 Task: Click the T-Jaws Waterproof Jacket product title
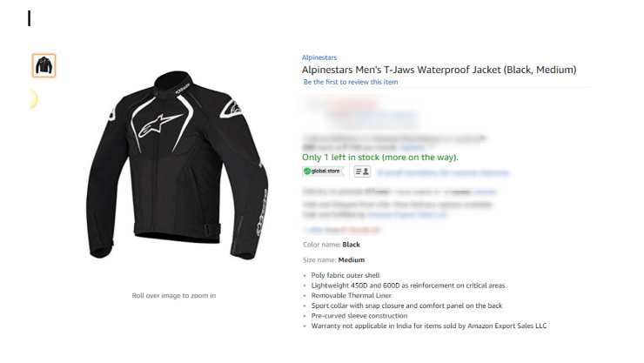click(x=439, y=70)
